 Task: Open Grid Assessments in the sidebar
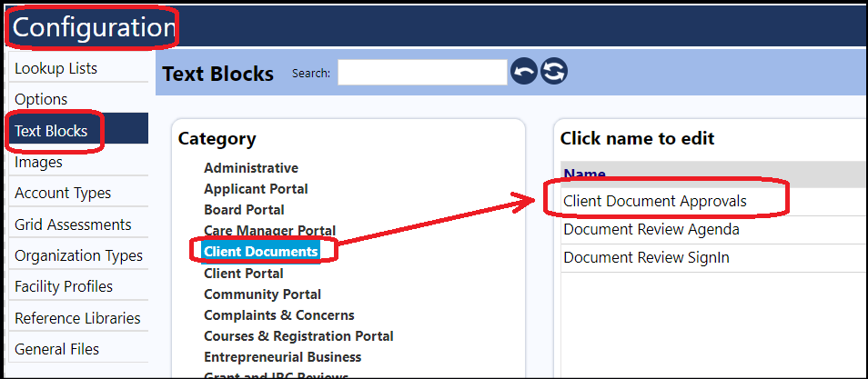click(x=73, y=224)
